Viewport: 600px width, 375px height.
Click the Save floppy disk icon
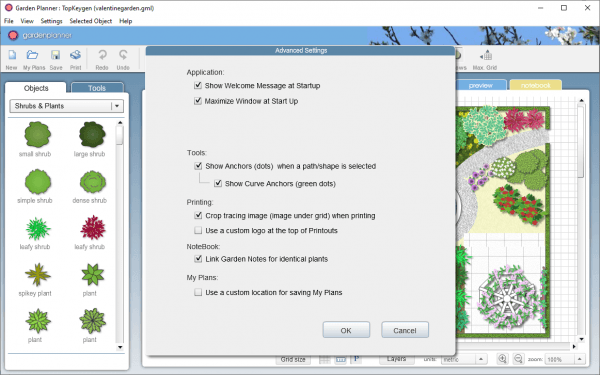tap(55, 55)
